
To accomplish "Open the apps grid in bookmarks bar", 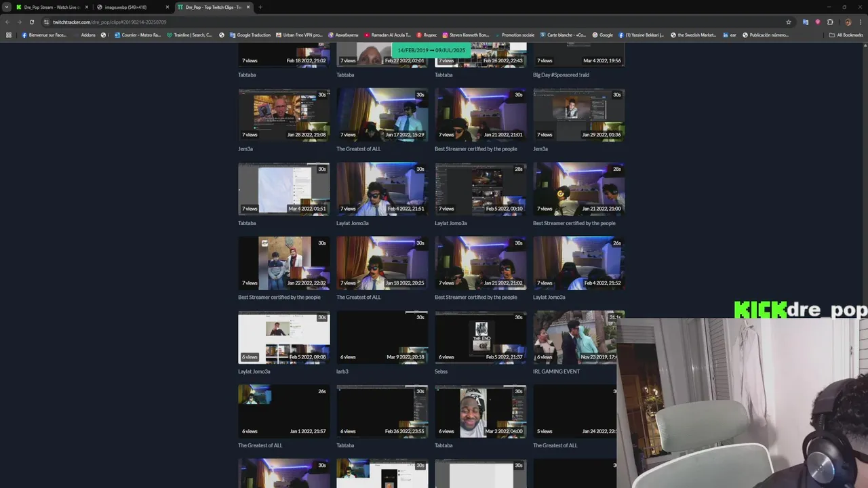I will (8, 35).
